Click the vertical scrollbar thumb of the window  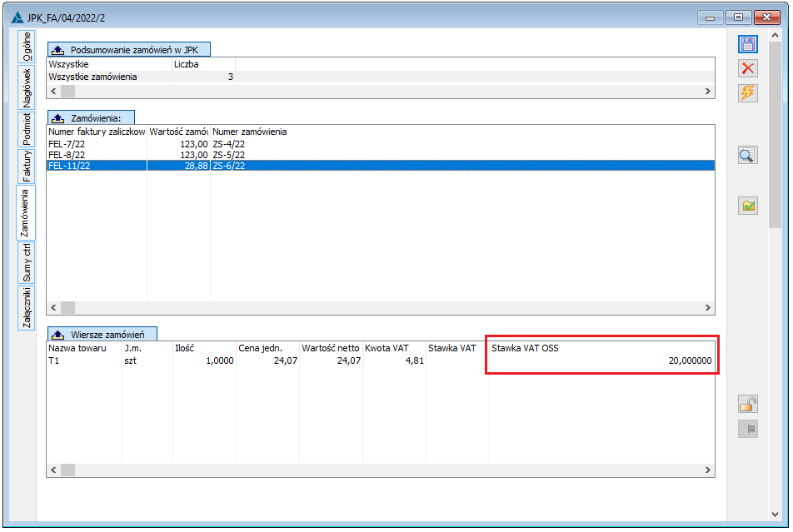click(x=775, y=135)
